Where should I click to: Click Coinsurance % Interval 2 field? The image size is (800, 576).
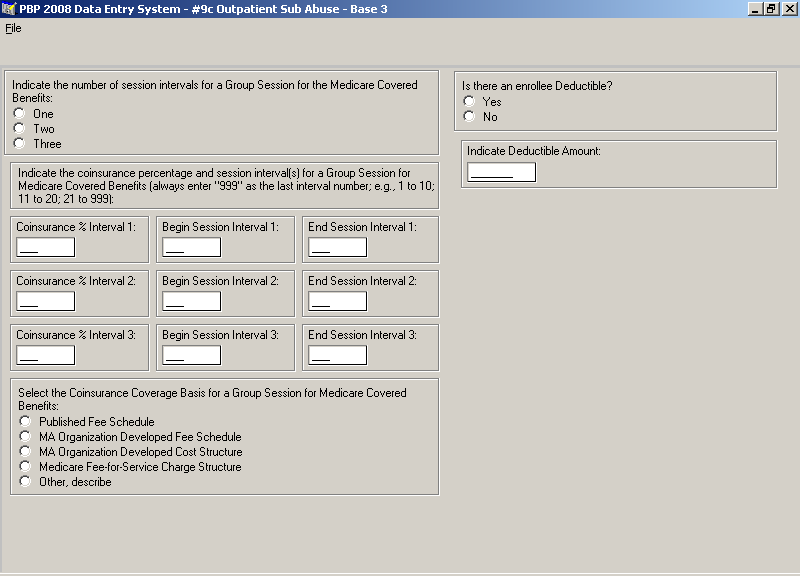pos(46,302)
